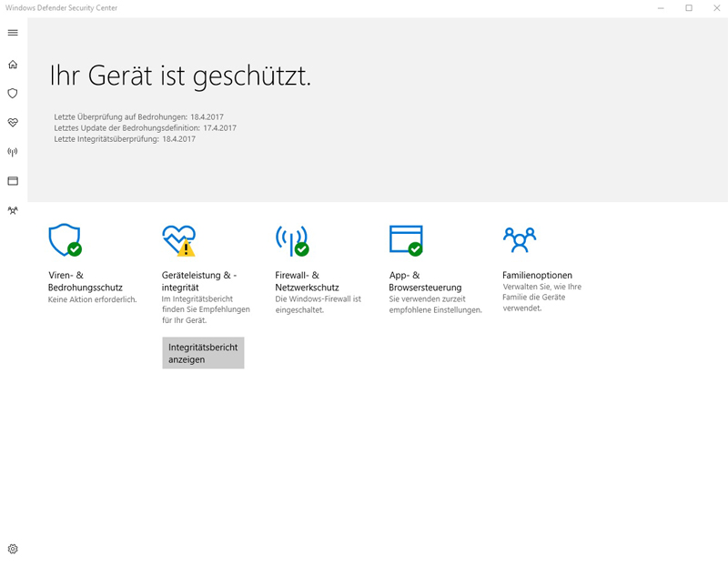
Task: Click large shield icon with green check
Action: click(65, 240)
